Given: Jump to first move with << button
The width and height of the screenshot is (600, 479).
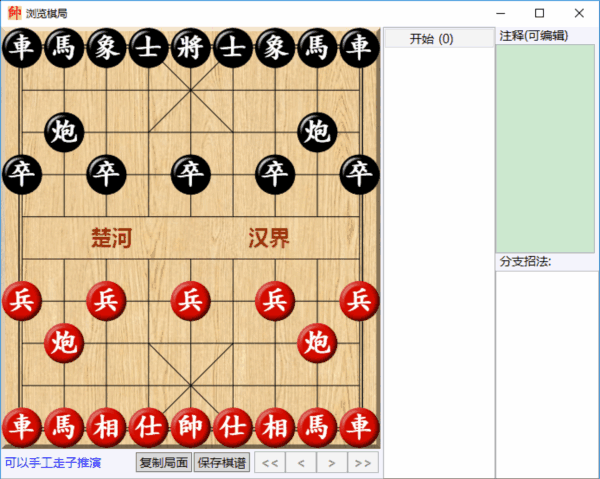Looking at the screenshot, I should pyautogui.click(x=270, y=463).
